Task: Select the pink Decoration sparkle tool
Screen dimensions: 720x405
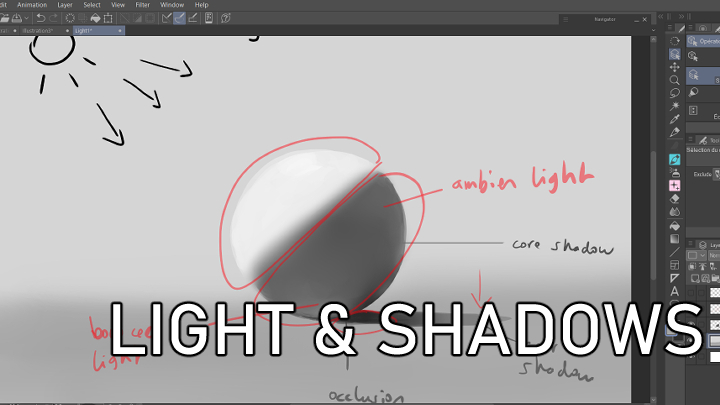Action: tap(675, 186)
